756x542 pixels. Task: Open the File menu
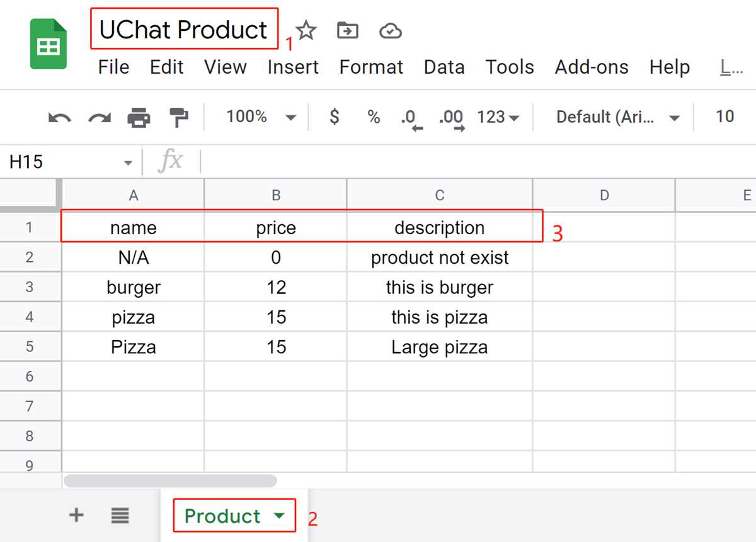(x=114, y=67)
